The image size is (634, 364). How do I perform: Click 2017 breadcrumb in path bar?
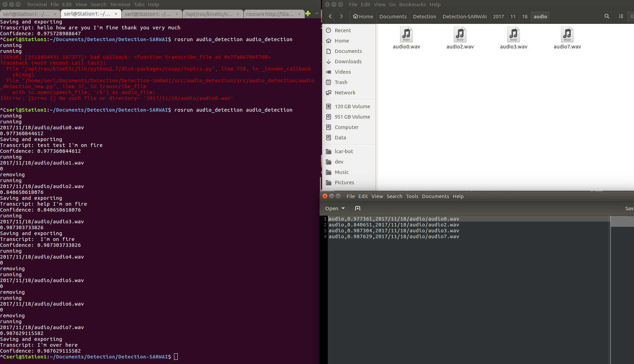(498, 16)
